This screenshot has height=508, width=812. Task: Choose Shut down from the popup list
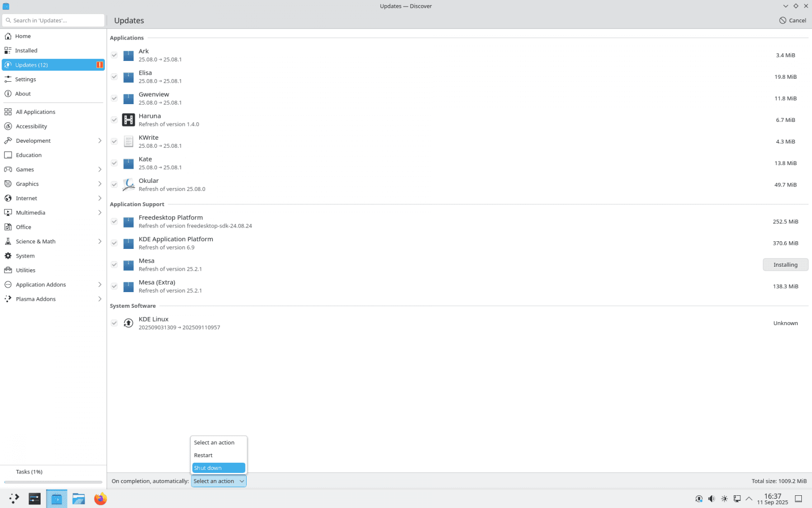219,468
